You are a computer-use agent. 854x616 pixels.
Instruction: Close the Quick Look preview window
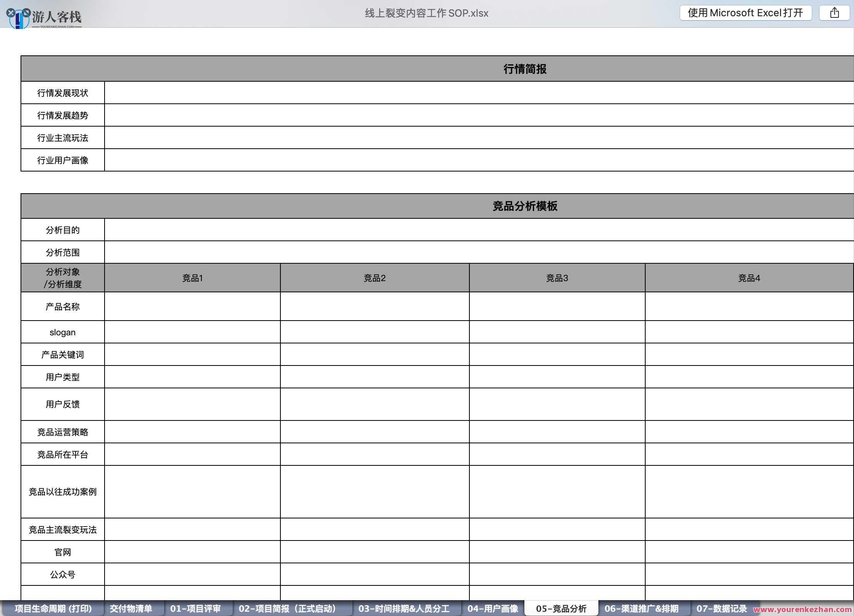[11, 13]
